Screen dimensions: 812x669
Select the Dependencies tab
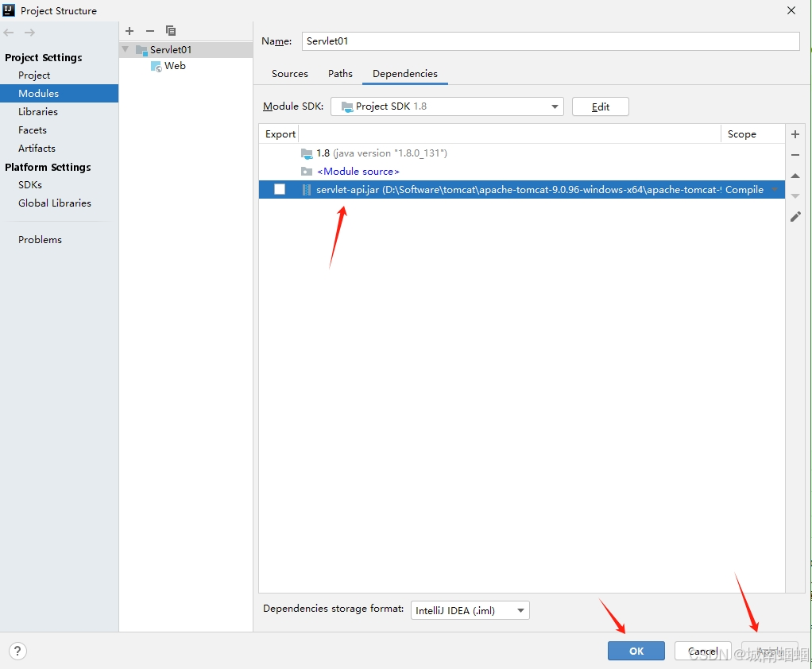(x=405, y=74)
